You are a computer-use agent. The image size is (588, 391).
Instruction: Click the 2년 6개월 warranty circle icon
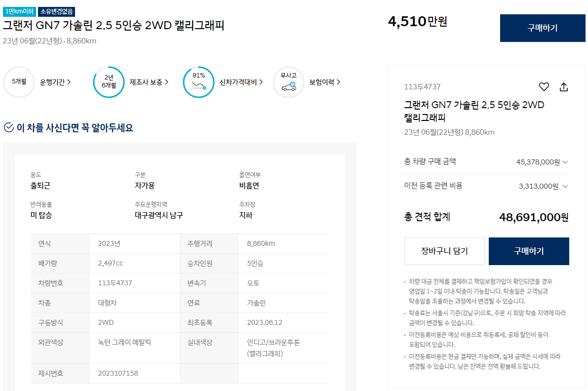pos(109,82)
